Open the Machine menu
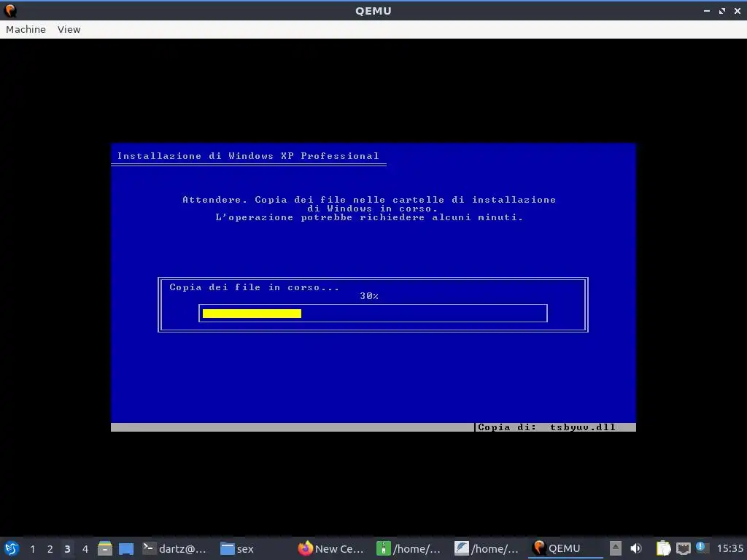Viewport: 747px width, 560px height. 26,29
